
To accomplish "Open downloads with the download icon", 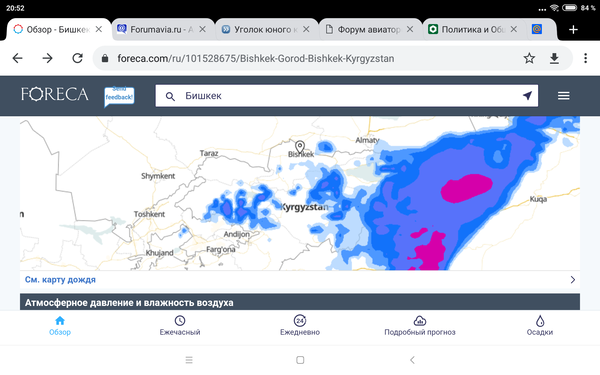I will click(x=554, y=58).
